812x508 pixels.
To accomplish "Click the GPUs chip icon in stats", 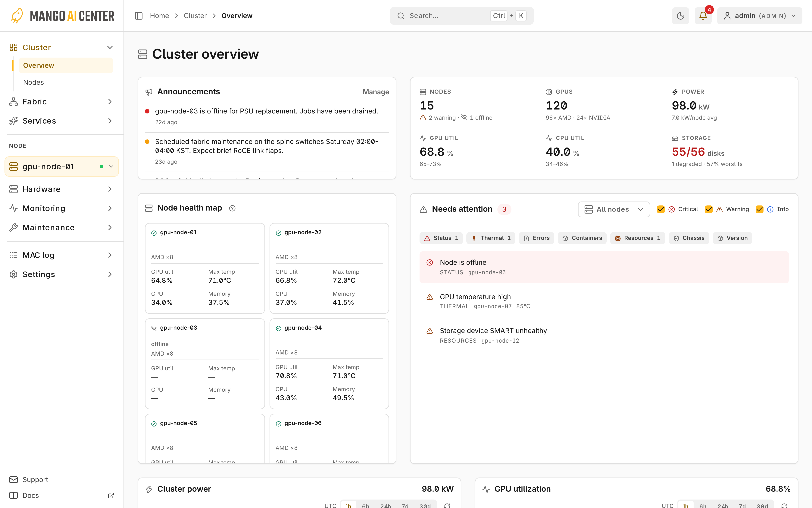I will [549, 92].
